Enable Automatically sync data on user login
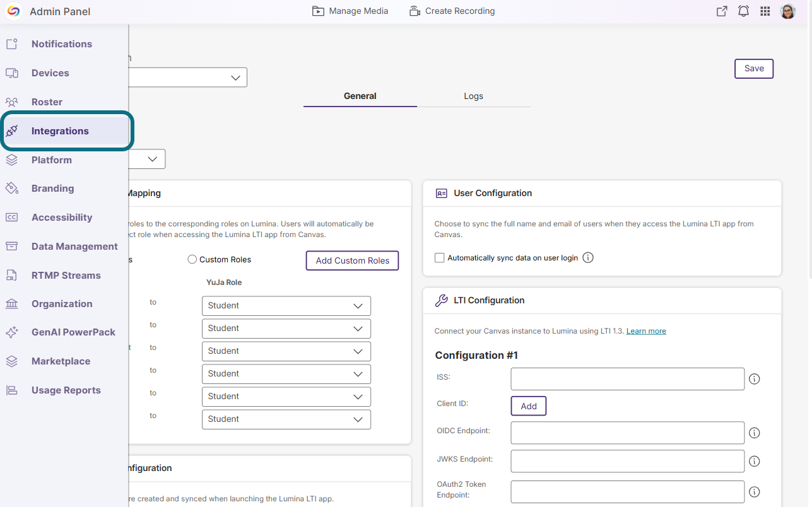This screenshot has height=507, width=812. (440, 258)
